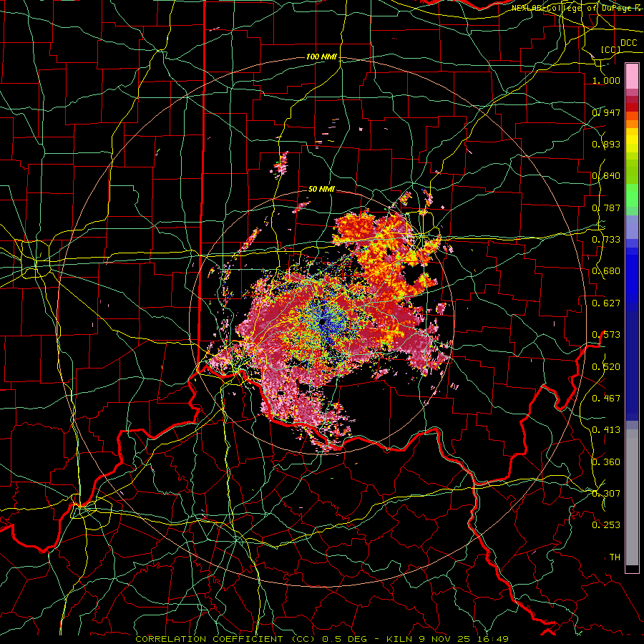Pick the light pink segment atop the color scale
This screenshot has width=644, height=644.
[632, 76]
